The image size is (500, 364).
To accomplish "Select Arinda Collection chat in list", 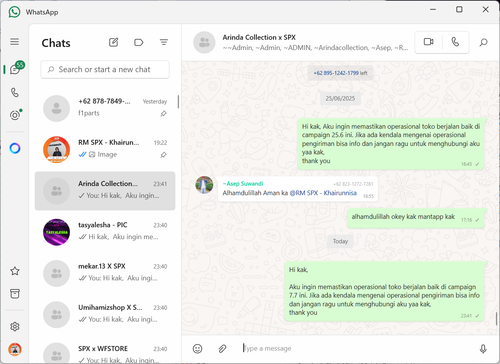I will (x=105, y=191).
